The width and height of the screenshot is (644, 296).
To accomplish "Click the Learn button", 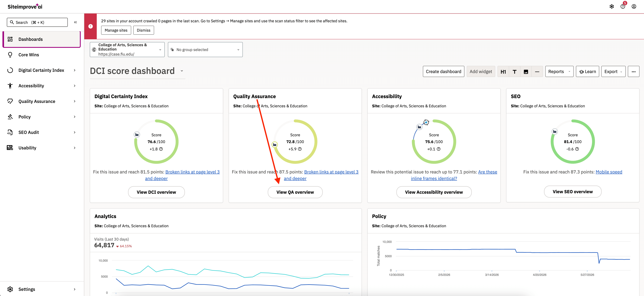I will [x=587, y=72].
